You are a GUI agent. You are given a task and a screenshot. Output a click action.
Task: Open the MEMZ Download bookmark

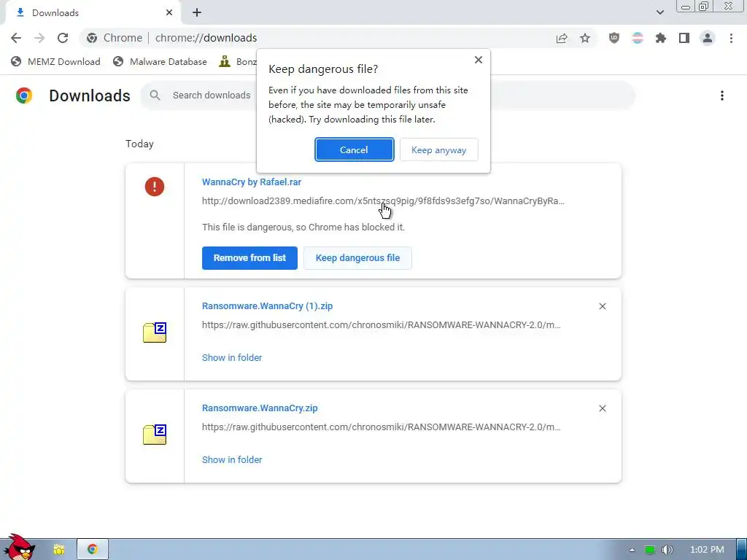[55, 61]
